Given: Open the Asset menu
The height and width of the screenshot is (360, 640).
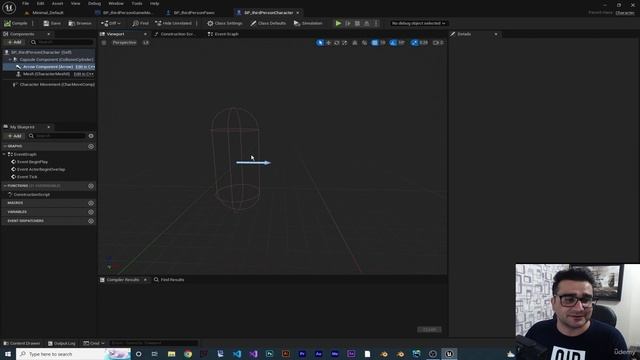Looking at the screenshot, I should coord(57,3).
